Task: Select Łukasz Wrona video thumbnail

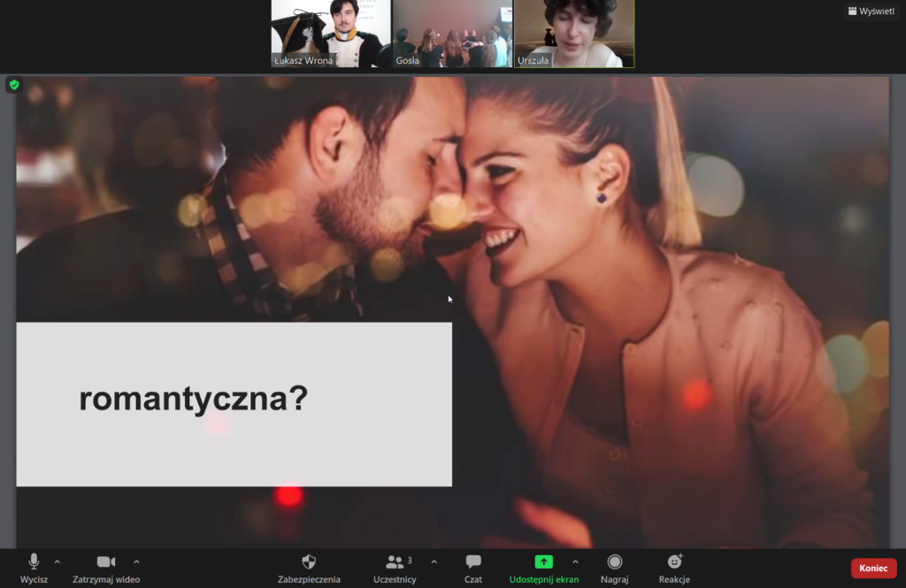Action: [330, 34]
